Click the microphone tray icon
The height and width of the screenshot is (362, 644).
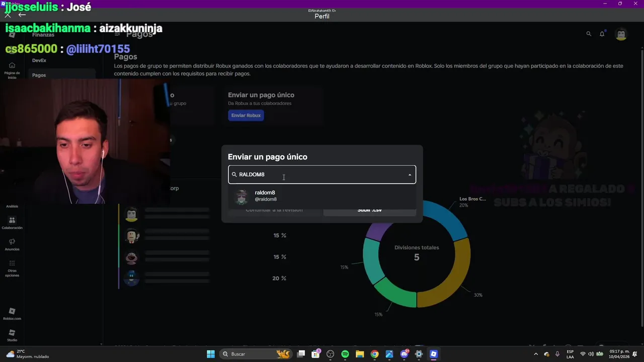click(557, 354)
